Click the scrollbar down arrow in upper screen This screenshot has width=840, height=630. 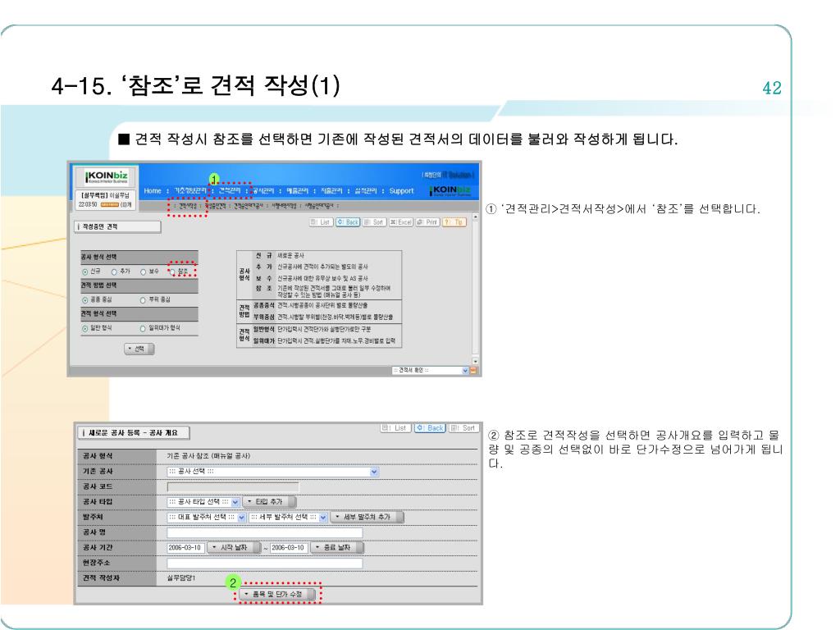pyautogui.click(x=475, y=362)
